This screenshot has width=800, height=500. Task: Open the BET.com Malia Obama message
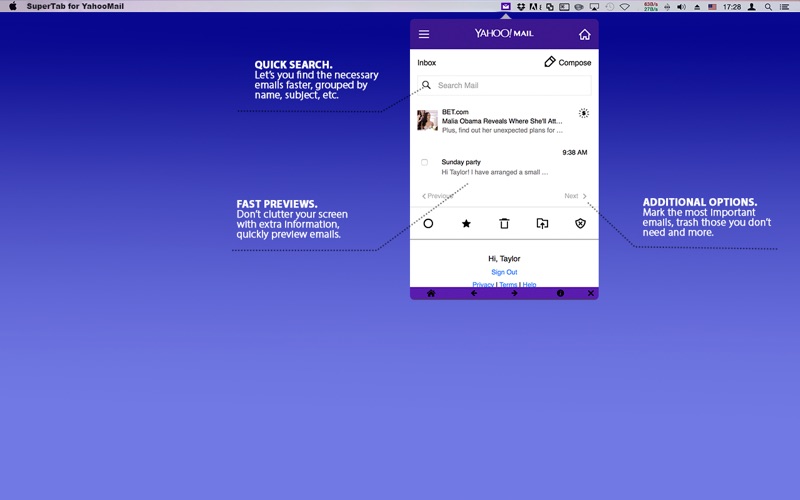tap(502, 121)
